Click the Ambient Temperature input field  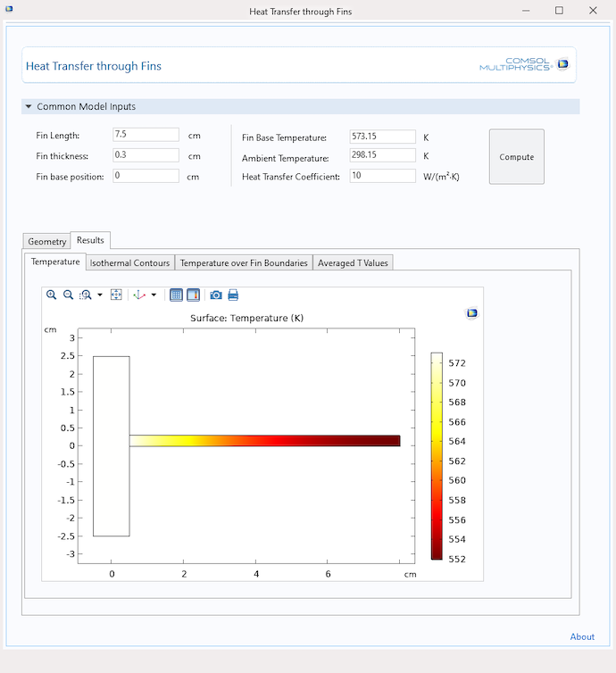pos(382,155)
